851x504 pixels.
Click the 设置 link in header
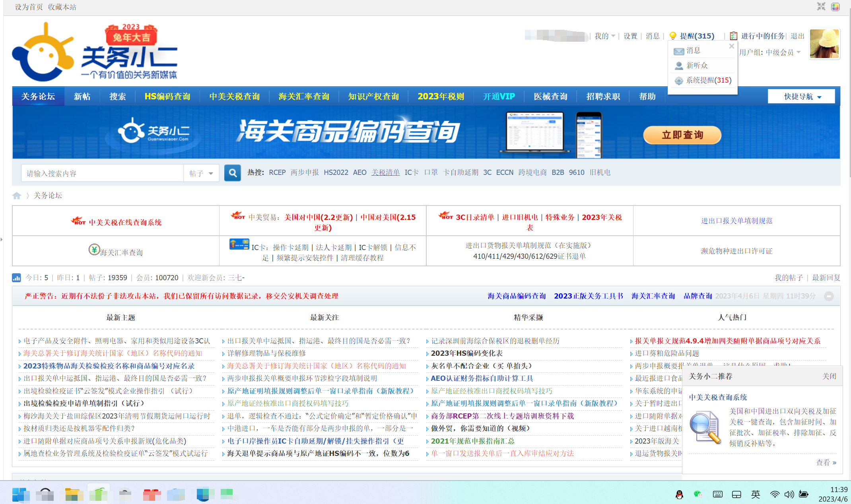(x=630, y=36)
